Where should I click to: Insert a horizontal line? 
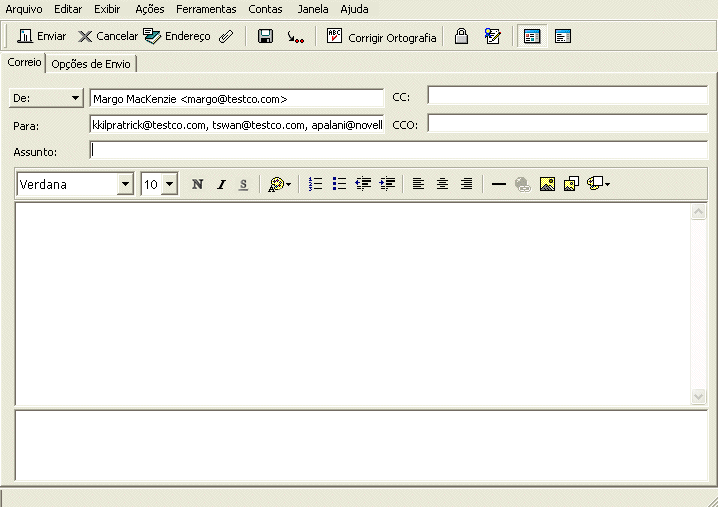tap(499, 184)
